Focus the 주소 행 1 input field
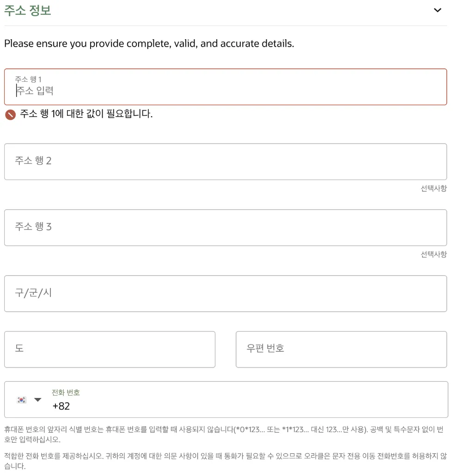 tap(225, 87)
